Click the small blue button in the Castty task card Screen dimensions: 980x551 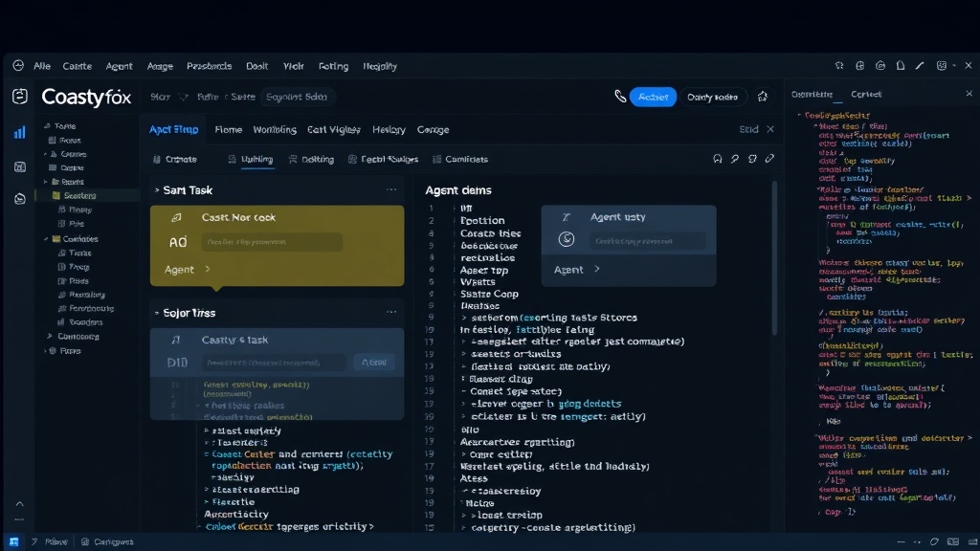[x=374, y=363]
